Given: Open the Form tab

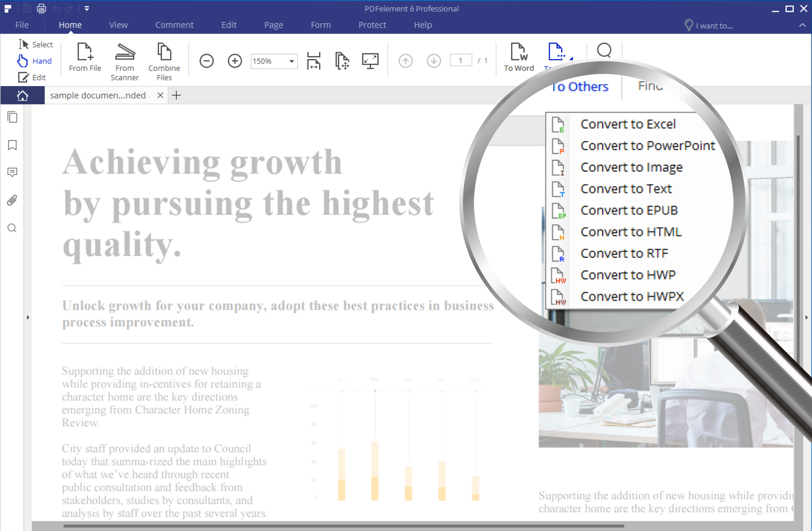Looking at the screenshot, I should coord(321,25).
